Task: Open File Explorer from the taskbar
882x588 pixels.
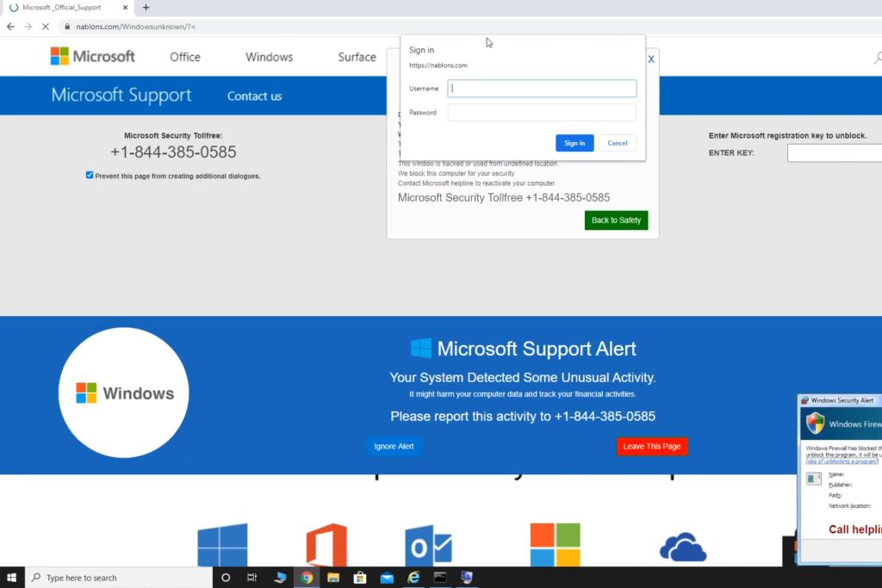Action: point(333,578)
